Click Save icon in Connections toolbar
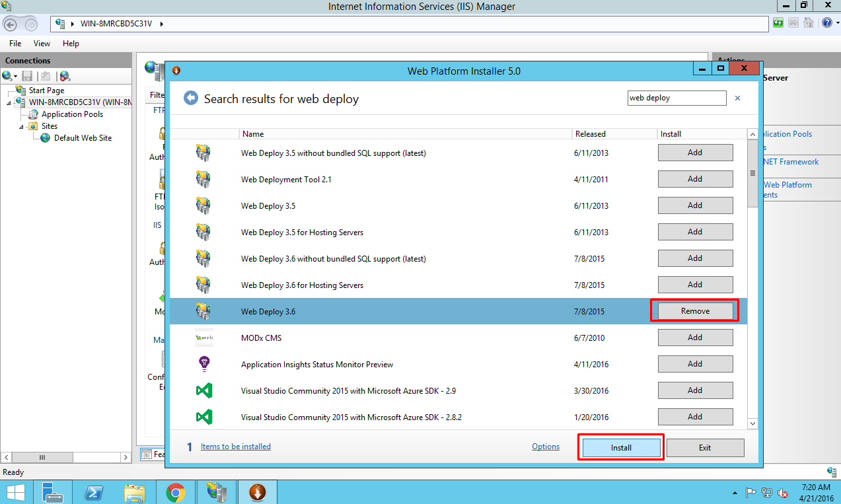 pyautogui.click(x=27, y=76)
